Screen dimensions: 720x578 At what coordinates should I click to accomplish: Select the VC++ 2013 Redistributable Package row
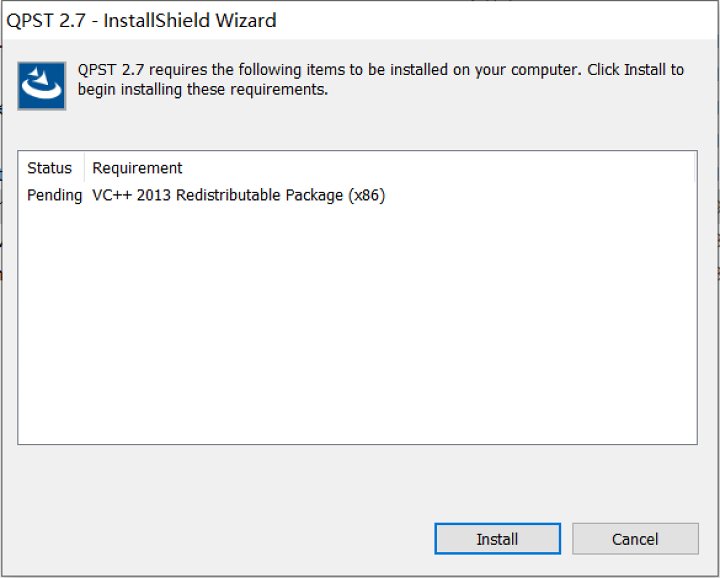coord(238,195)
